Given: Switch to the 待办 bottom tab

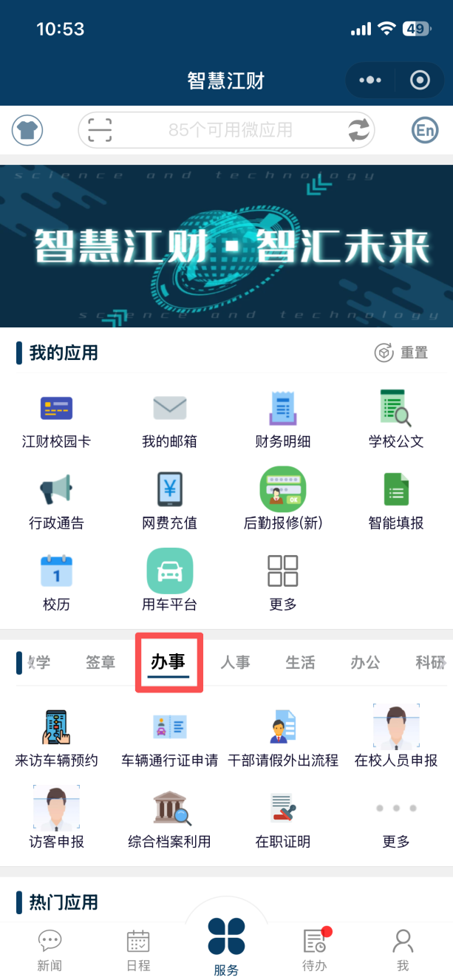Looking at the screenshot, I should click(315, 950).
